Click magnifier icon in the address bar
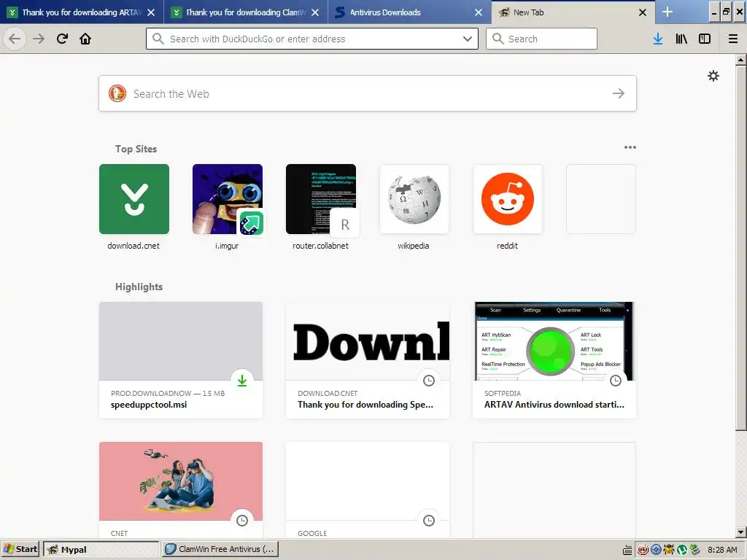This screenshot has height=560, width=747. click(x=158, y=39)
